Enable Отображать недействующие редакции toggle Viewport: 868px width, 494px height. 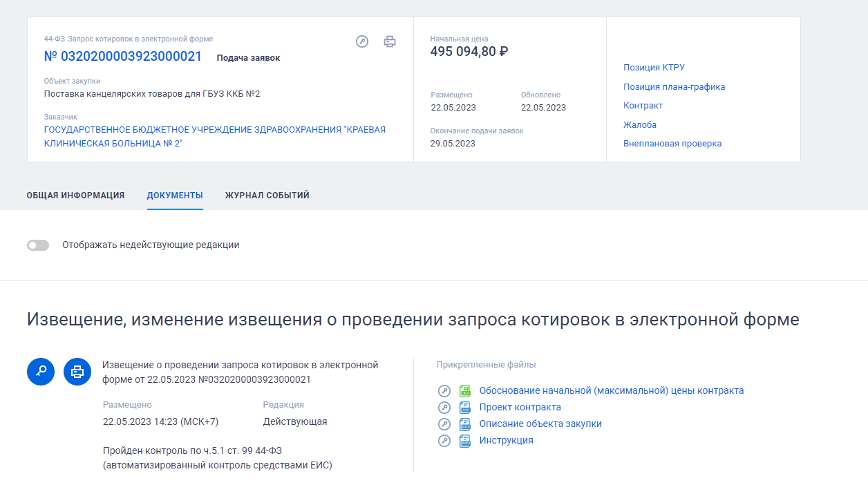(38, 245)
